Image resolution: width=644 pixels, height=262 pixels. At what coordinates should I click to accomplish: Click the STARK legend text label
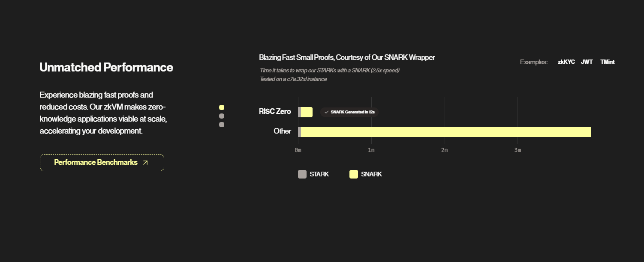[x=319, y=174]
